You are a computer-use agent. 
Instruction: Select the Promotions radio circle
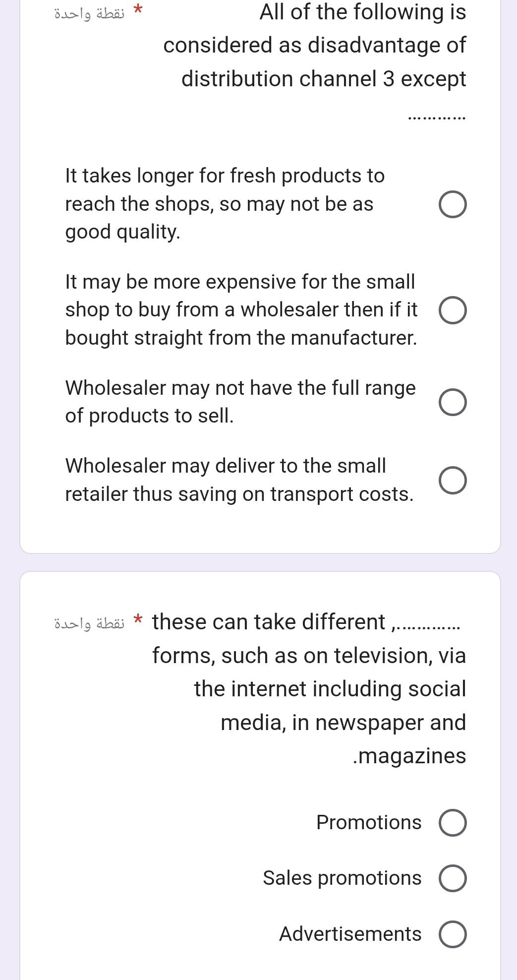pos(452,823)
